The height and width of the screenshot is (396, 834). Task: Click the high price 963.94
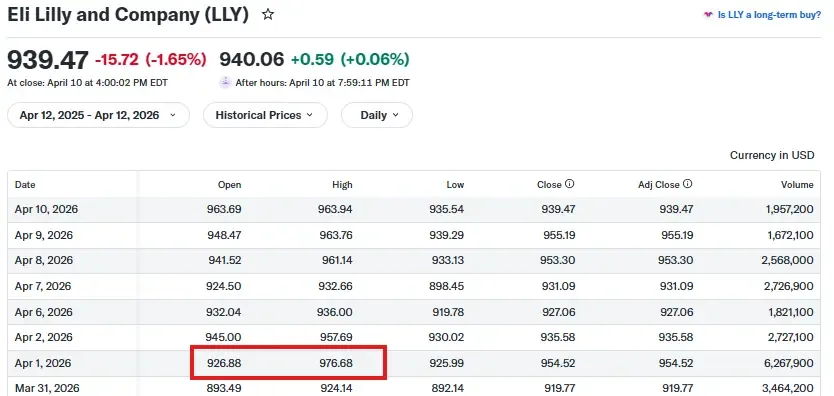[x=335, y=209]
